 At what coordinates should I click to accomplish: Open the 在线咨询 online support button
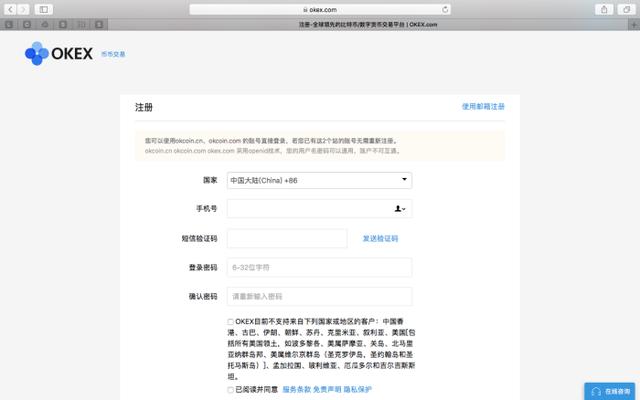tap(610, 391)
